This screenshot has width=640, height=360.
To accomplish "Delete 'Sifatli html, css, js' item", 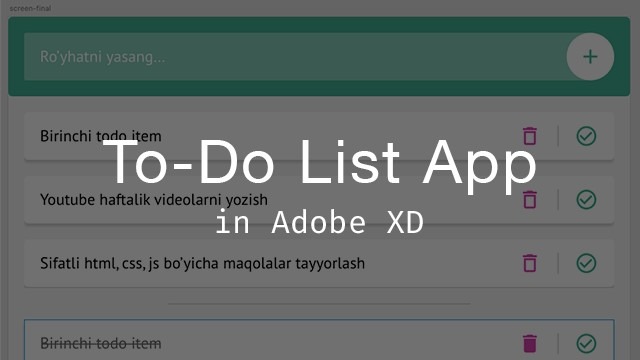I will (530, 263).
